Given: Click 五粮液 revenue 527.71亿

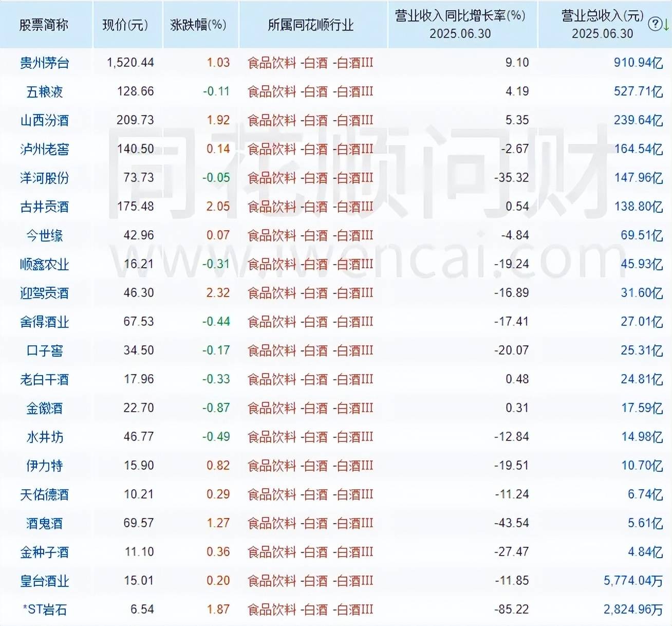Looking at the screenshot, I should point(638,91).
